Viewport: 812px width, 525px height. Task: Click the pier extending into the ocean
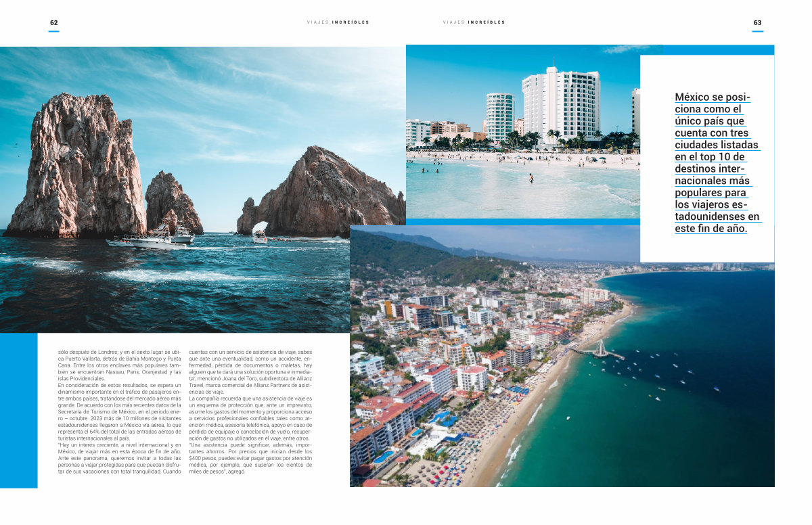coord(598,350)
